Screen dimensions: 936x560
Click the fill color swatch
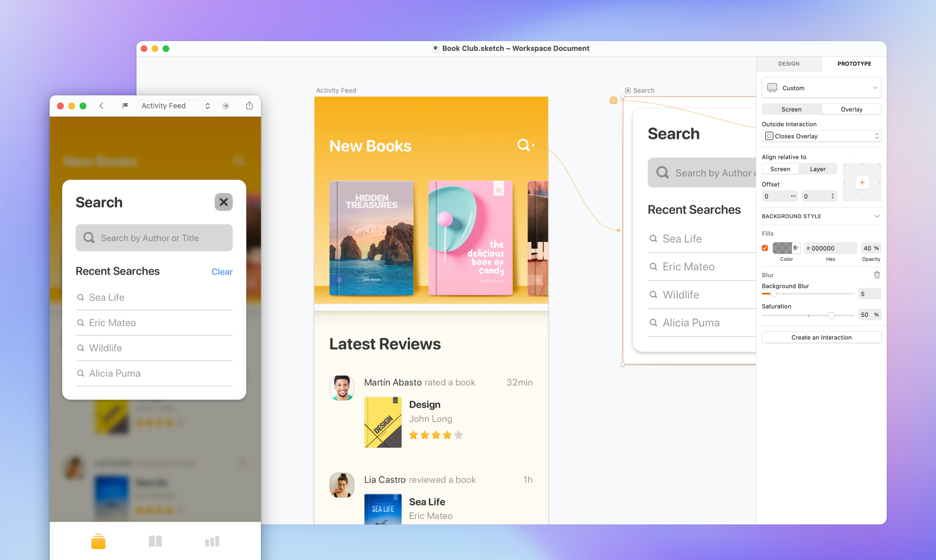click(782, 248)
